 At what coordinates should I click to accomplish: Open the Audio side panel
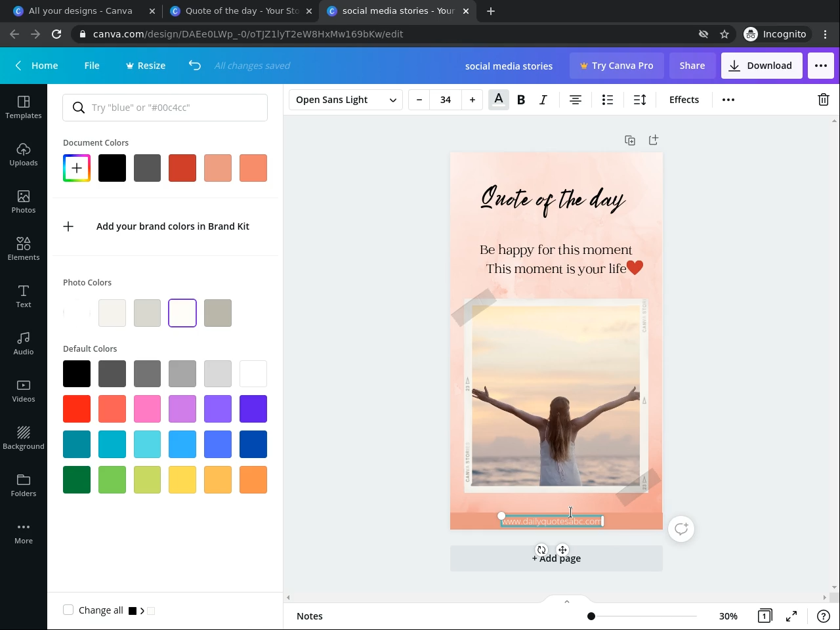[24, 343]
